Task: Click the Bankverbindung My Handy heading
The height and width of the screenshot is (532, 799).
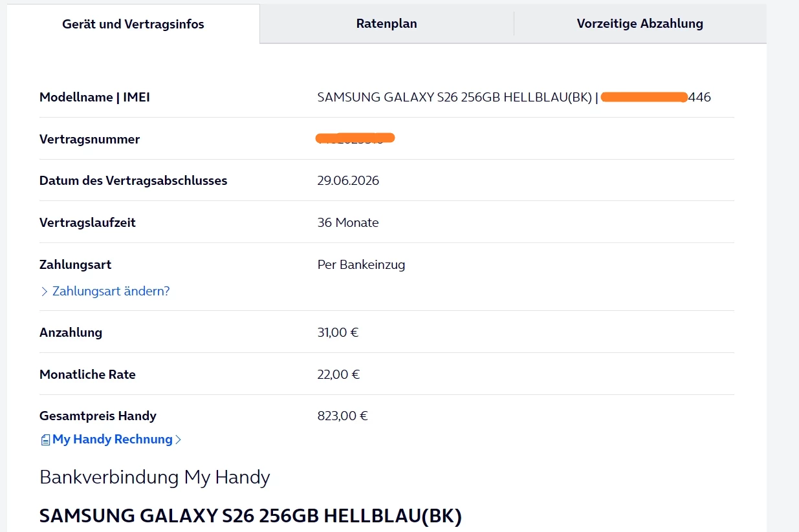Action: [x=155, y=478]
